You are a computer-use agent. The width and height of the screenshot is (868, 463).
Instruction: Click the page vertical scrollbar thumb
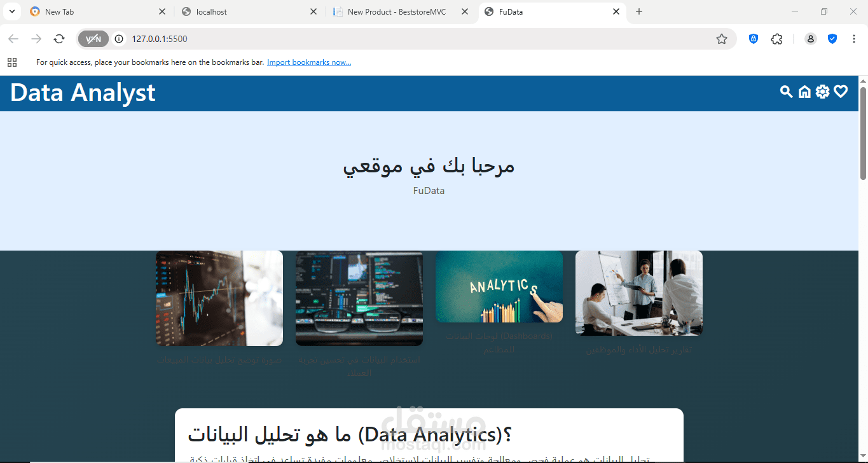coord(863,133)
